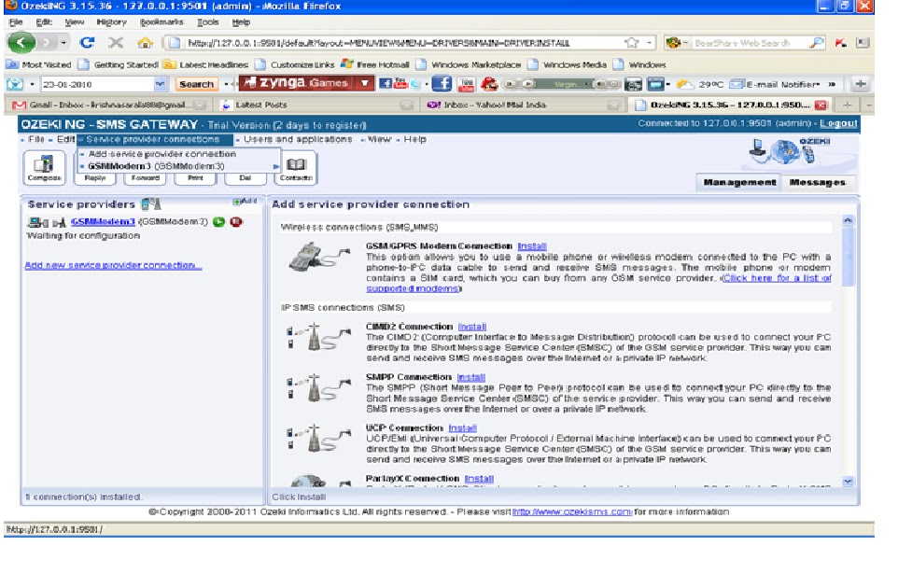Viewport: 898px width, 588px height.
Task: Click the Reply toolbar button
Action: click(95, 178)
